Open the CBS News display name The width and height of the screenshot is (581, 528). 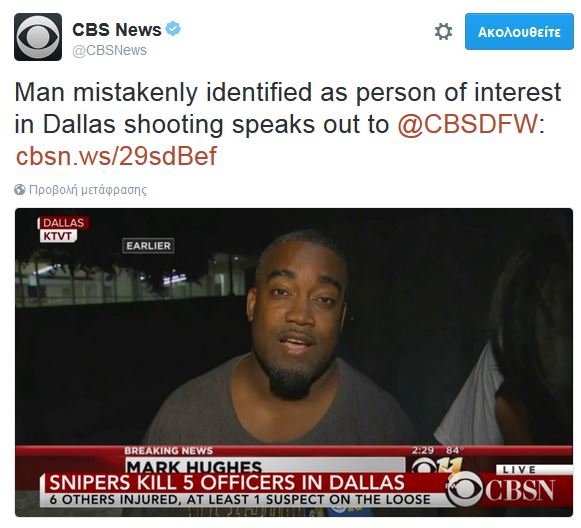point(117,29)
